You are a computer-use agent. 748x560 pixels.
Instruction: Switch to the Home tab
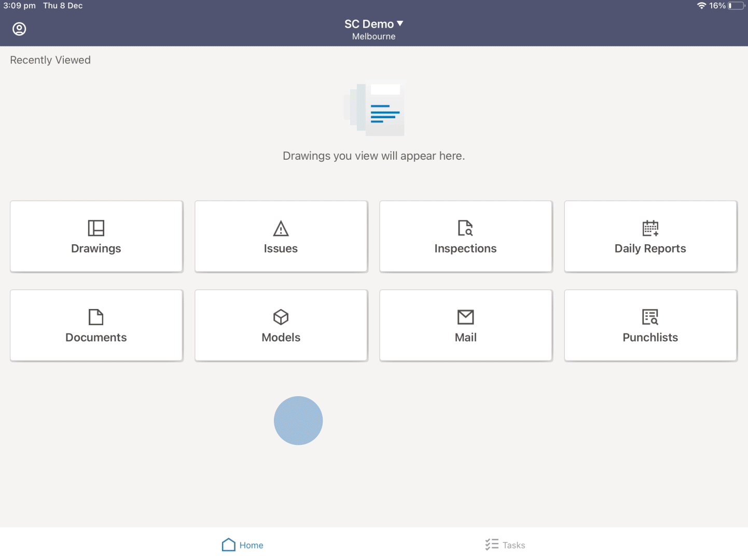click(x=243, y=545)
